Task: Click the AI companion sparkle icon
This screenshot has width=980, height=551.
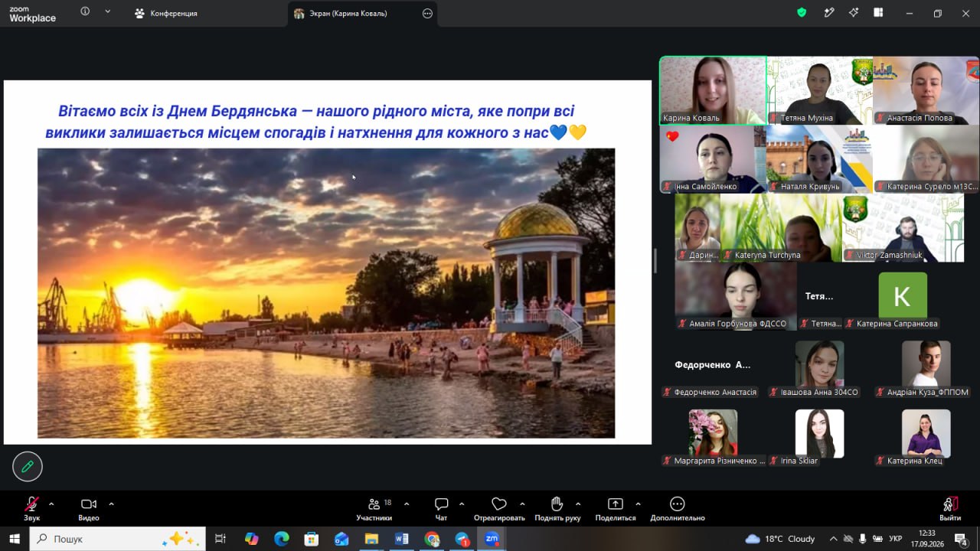Action: click(854, 12)
